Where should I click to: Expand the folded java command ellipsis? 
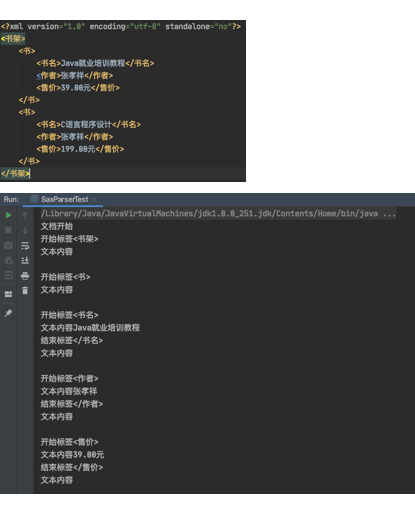pyautogui.click(x=389, y=214)
